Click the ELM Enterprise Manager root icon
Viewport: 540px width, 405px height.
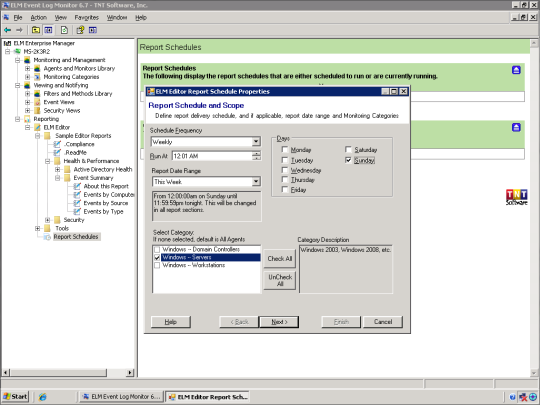[7, 43]
